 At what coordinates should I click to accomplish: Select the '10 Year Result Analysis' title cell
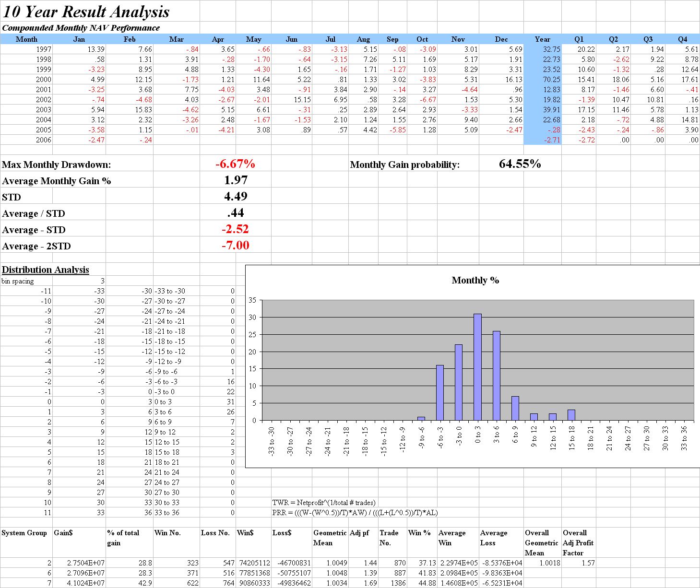coord(86,12)
